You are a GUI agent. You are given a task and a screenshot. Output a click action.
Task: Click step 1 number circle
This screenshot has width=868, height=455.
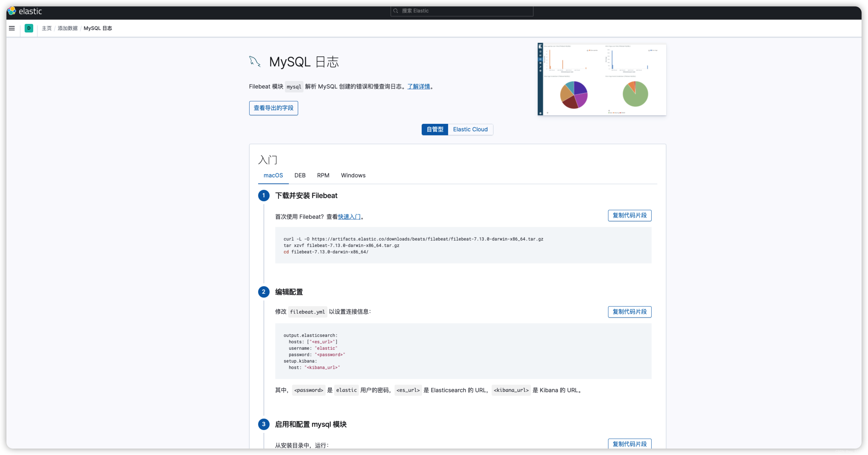pyautogui.click(x=264, y=196)
